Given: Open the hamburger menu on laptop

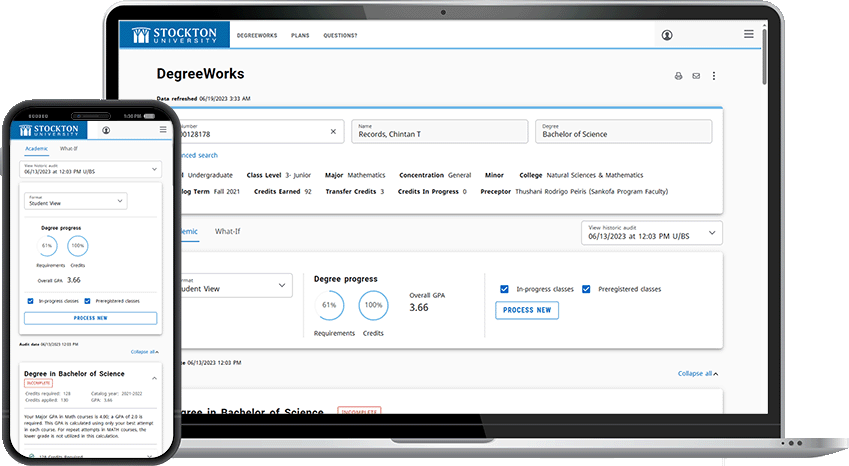Looking at the screenshot, I should coord(749,34).
